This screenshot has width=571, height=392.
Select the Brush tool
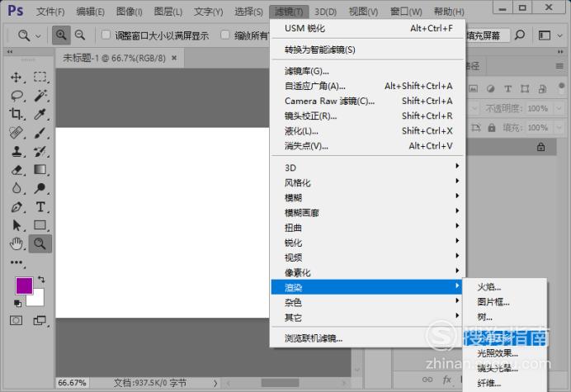(x=40, y=133)
